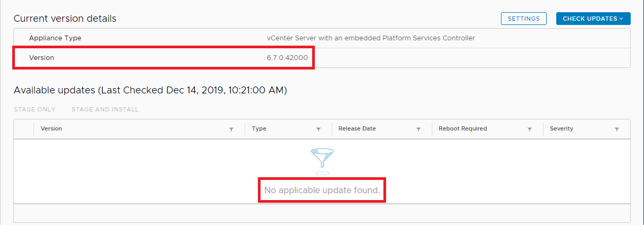Sort by Reboot Required column header

463,128
